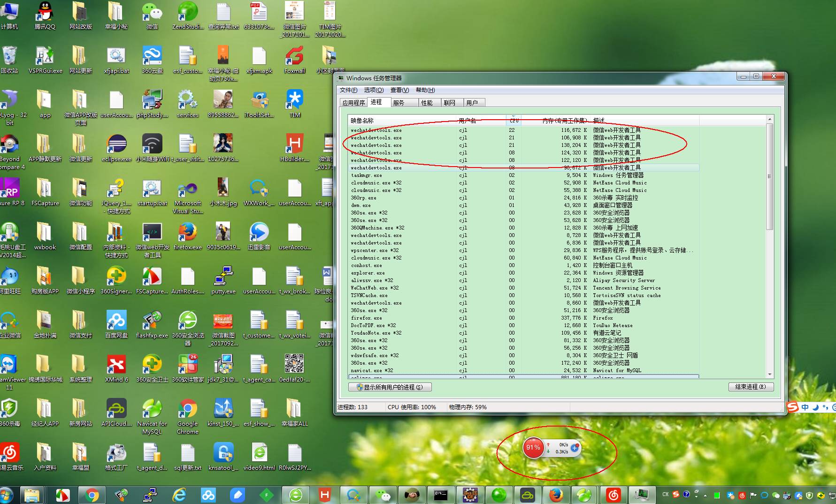Viewport: 836px width, 504px height.
Task: Click 显示所有用户的进程 button
Action: pyautogui.click(x=390, y=387)
